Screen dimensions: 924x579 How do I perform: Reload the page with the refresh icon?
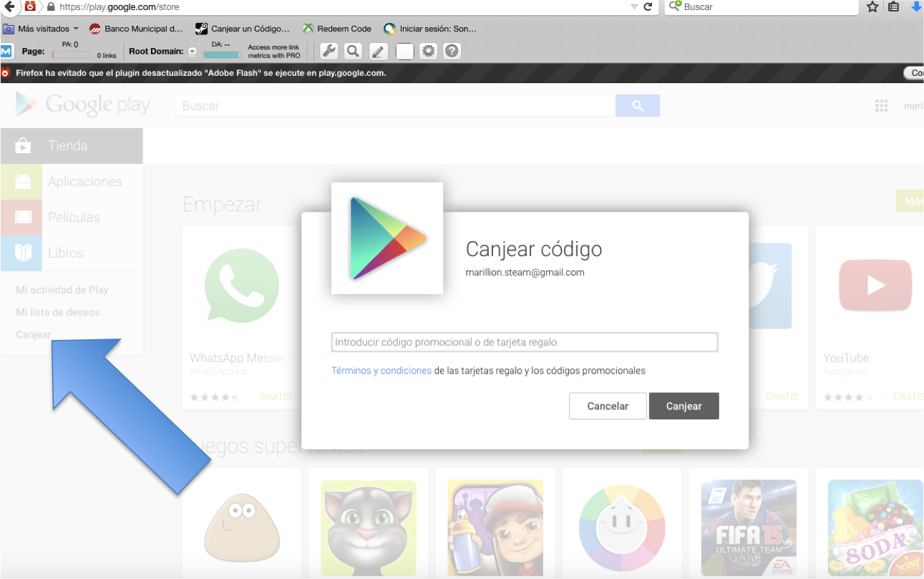648,6
